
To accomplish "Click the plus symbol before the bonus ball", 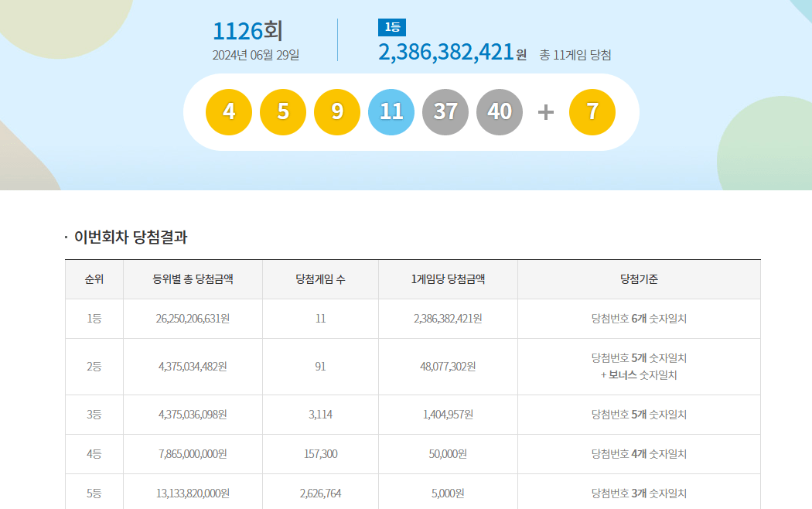I will tap(546, 111).
